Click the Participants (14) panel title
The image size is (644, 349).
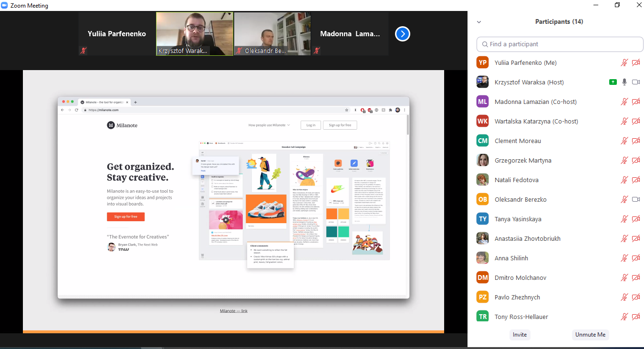click(x=559, y=22)
